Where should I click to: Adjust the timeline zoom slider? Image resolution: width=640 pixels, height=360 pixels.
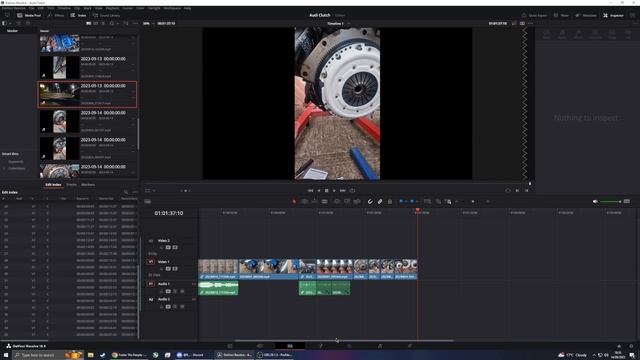tap(473, 201)
